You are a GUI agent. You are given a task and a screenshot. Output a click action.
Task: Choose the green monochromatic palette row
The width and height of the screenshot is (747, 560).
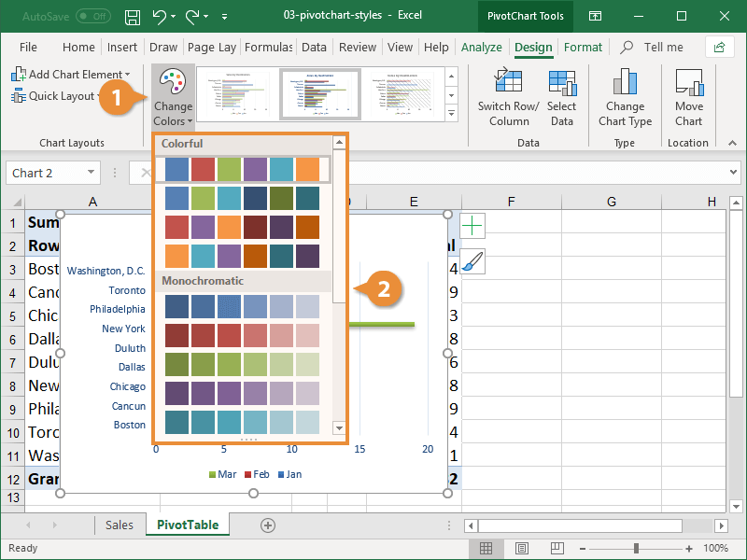243,365
